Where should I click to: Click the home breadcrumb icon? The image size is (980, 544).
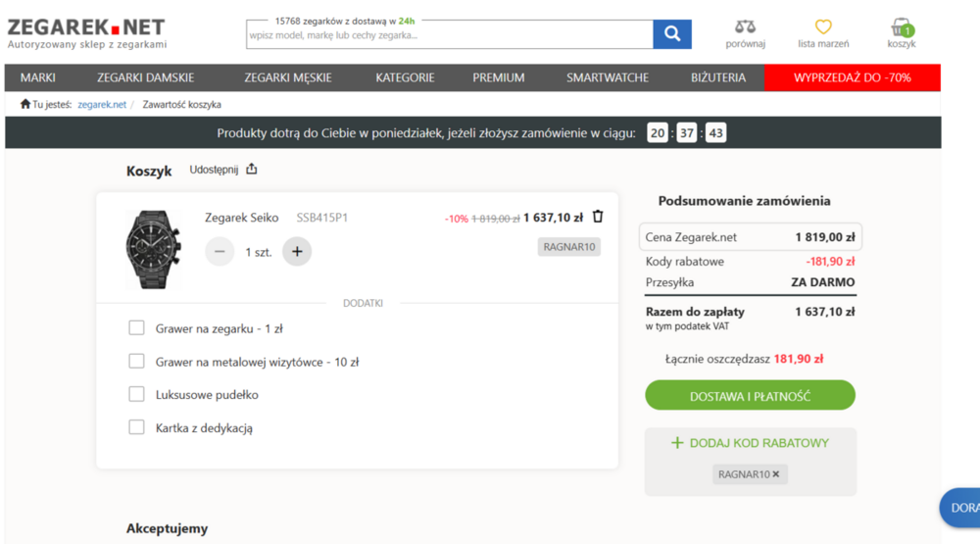pos(25,104)
